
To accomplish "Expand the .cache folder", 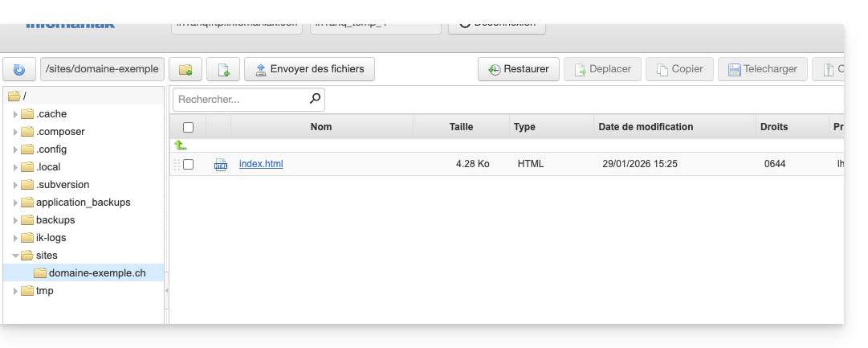I will coord(15,114).
